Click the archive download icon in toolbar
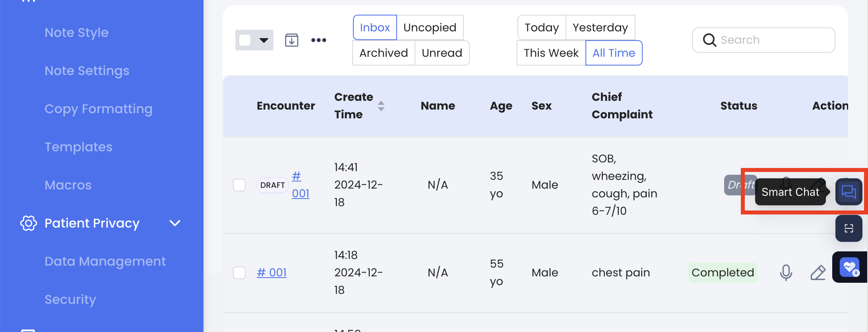This screenshot has width=868, height=332. click(x=292, y=40)
